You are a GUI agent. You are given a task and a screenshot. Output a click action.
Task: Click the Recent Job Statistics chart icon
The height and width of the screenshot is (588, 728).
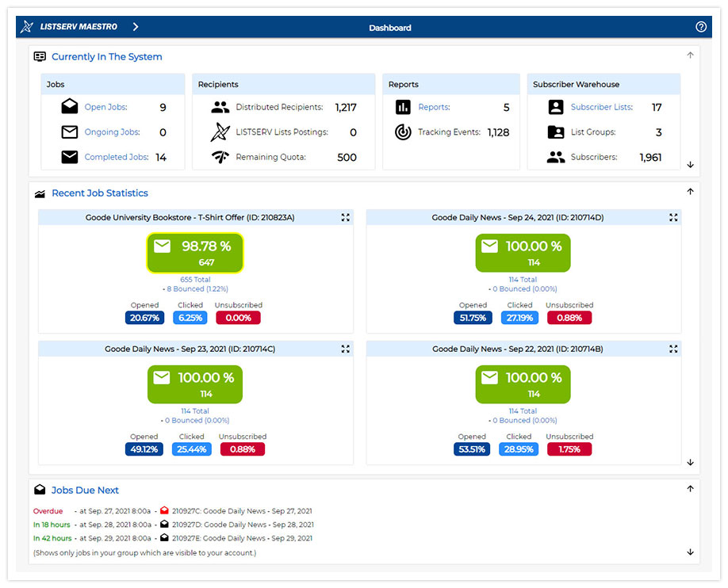(40, 194)
